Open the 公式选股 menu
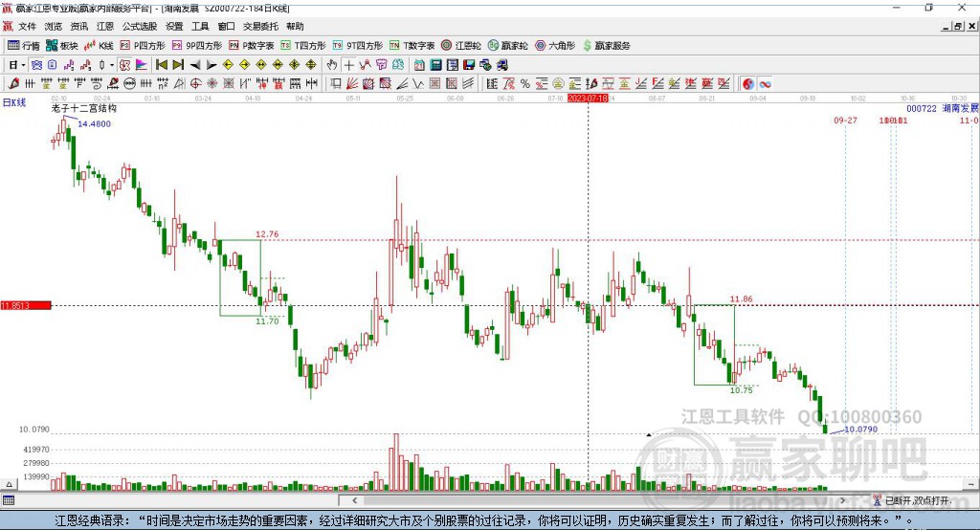This screenshot has height=530, width=980. (140, 26)
